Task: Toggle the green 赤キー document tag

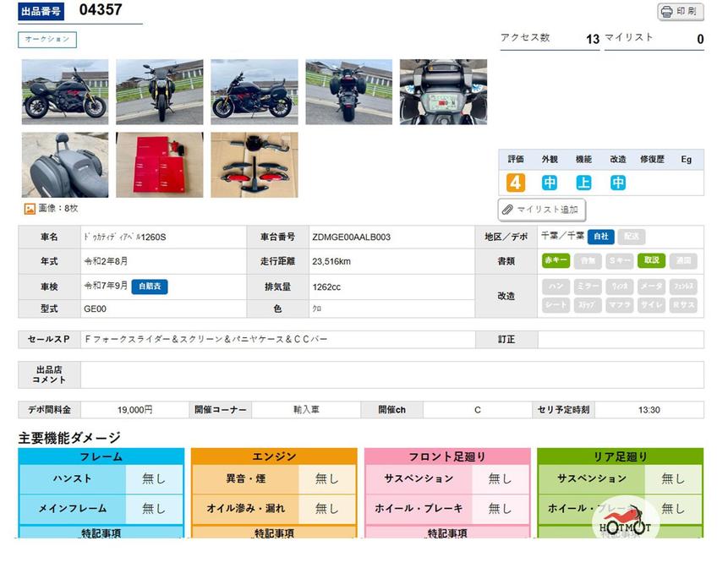Action: 556,261
